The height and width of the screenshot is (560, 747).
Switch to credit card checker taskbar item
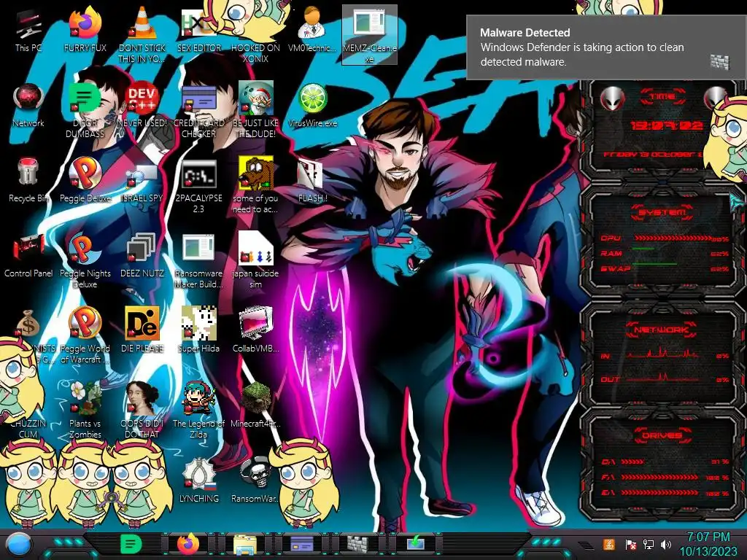click(x=301, y=544)
